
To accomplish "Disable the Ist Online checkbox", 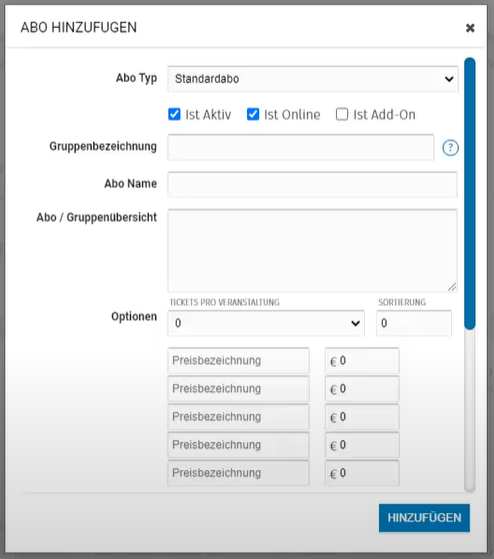I will point(253,114).
